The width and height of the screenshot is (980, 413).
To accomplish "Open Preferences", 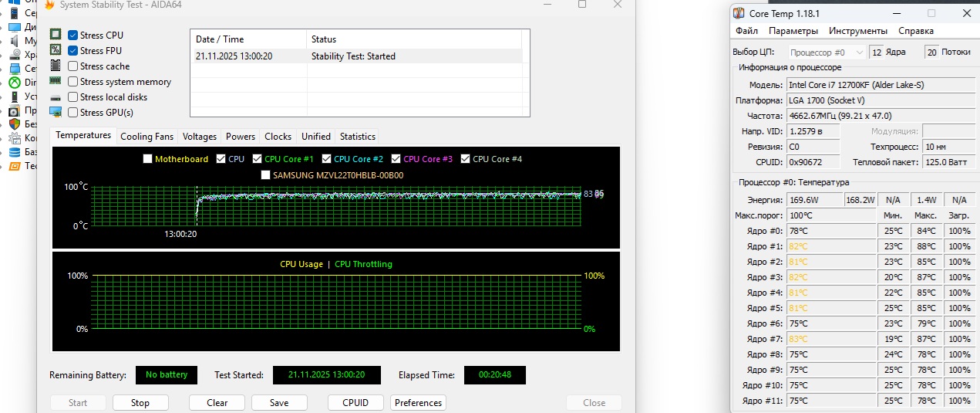I will coord(419,402).
